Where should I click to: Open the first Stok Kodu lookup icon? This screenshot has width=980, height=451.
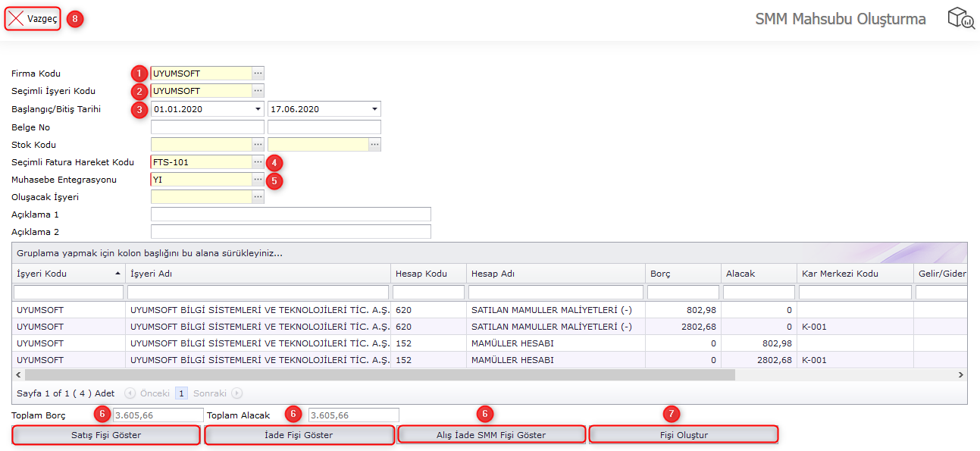tap(258, 144)
